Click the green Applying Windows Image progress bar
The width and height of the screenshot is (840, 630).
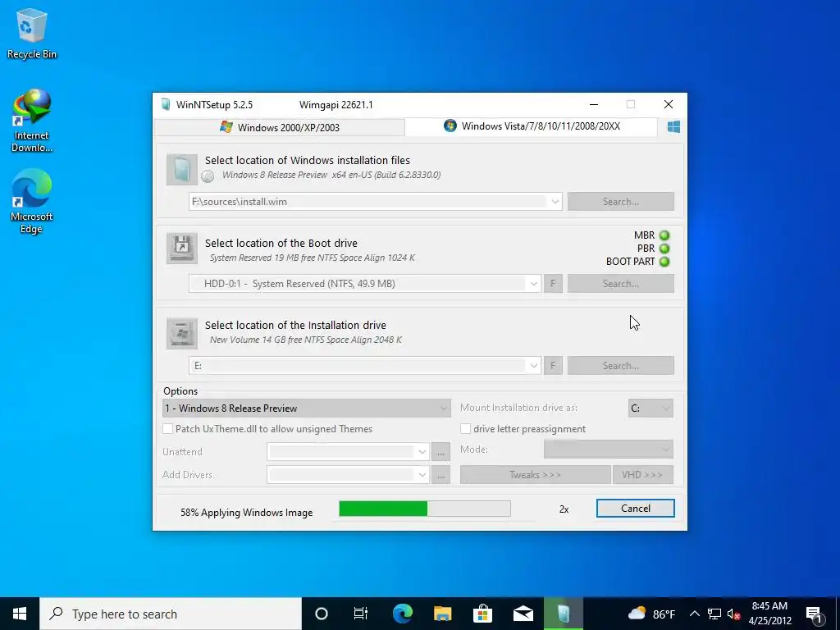coord(425,509)
